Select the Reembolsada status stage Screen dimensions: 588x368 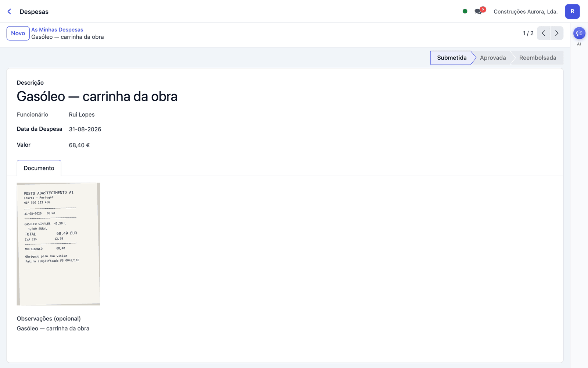pos(538,58)
